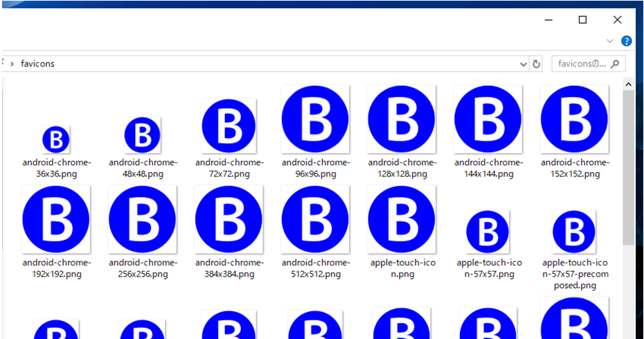Refresh the favicons folder view
The width and height of the screenshot is (644, 339).
pyautogui.click(x=537, y=64)
